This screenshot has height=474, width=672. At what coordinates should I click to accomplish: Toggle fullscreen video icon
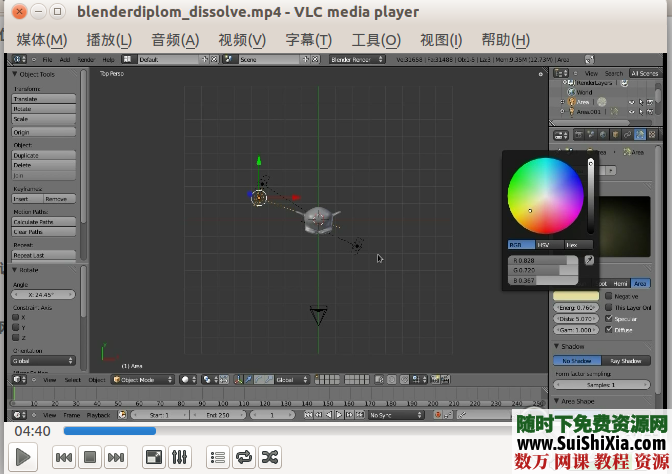point(154,457)
